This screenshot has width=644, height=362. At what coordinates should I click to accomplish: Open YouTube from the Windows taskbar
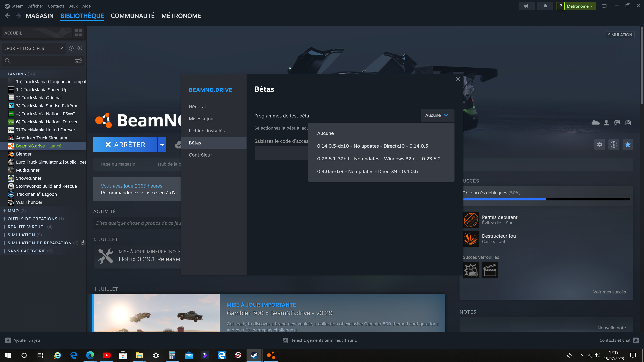click(x=106, y=355)
